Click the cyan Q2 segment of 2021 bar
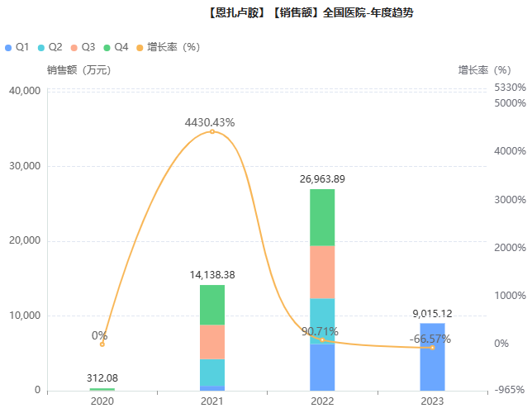The width and height of the screenshot is (532, 413). point(212,373)
